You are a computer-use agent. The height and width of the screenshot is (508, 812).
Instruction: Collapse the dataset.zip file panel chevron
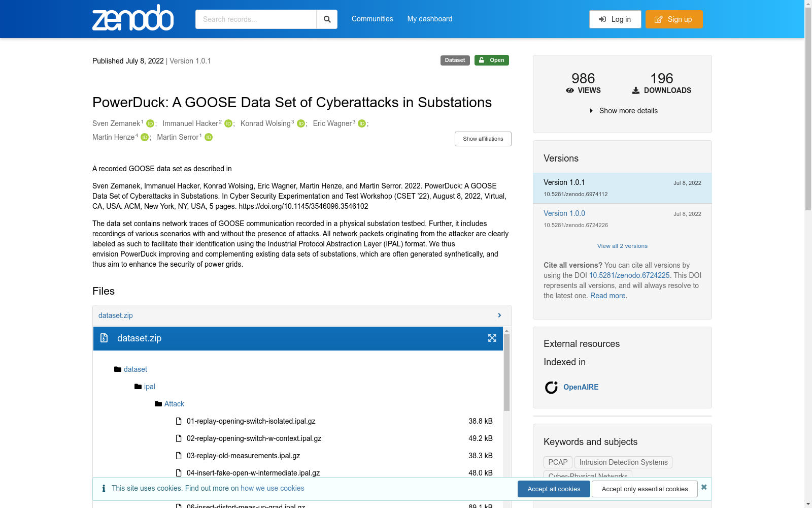[x=499, y=315]
